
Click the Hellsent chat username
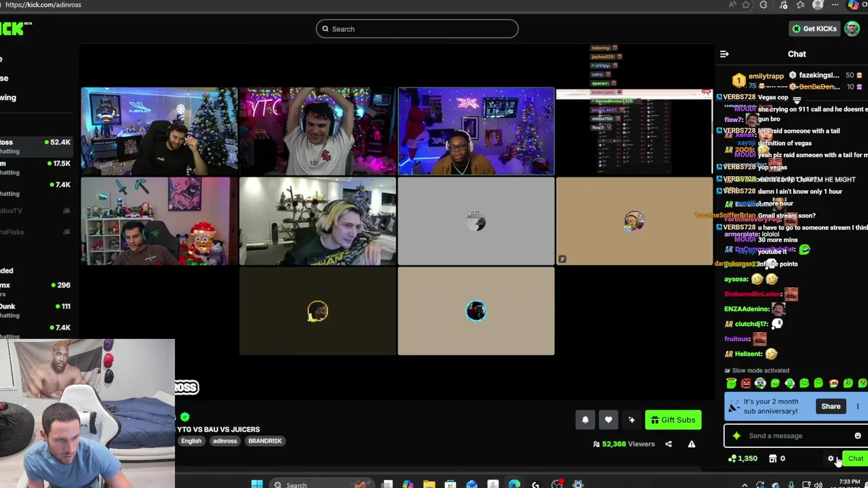point(749,354)
